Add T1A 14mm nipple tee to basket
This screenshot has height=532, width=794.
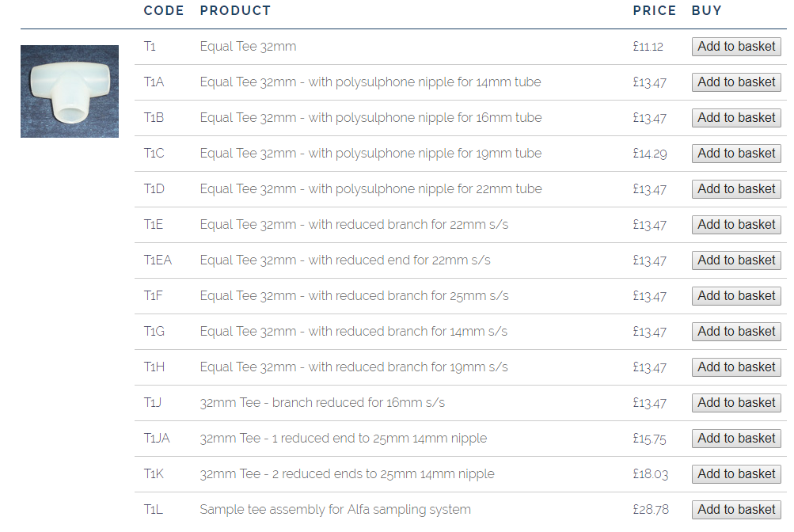(x=736, y=82)
